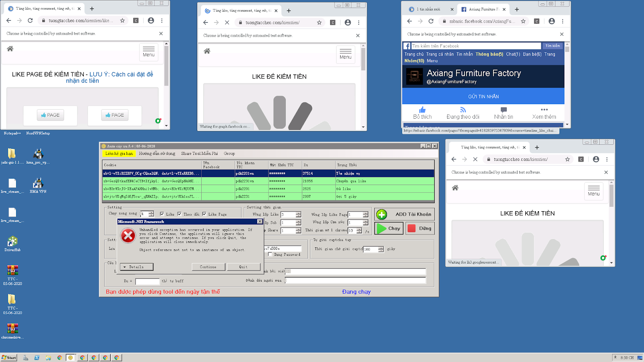The image size is (644, 362).
Task: Open Server Manager from the taskbar
Action: point(25,358)
